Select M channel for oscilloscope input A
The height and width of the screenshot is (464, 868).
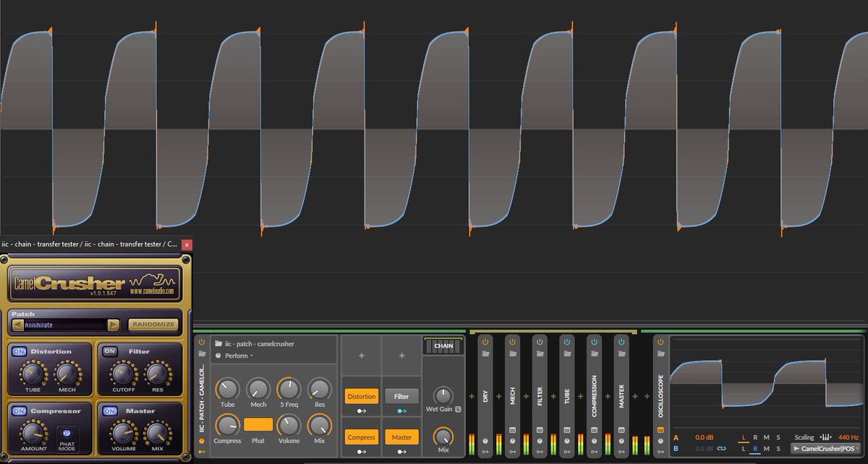coord(767,437)
